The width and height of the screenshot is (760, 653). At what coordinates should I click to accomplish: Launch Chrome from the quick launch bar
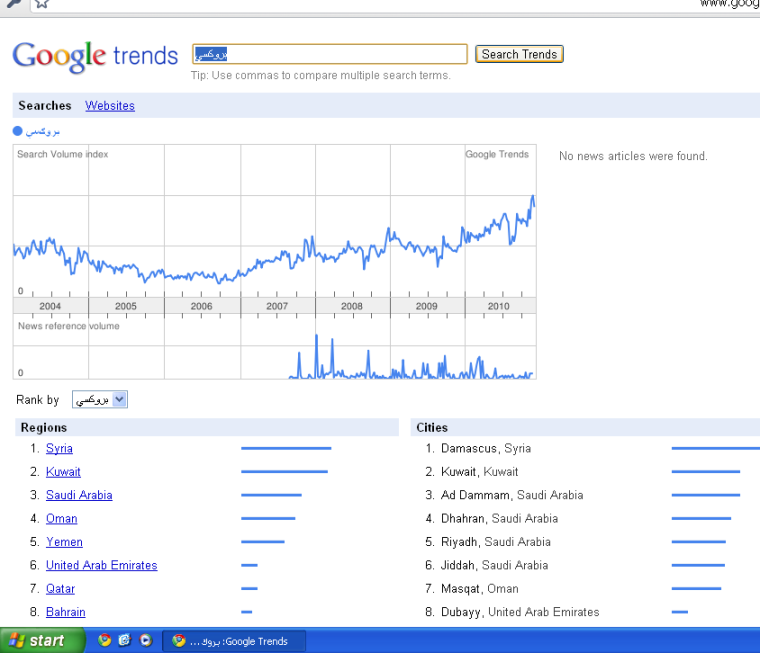pyautogui.click(x=105, y=641)
